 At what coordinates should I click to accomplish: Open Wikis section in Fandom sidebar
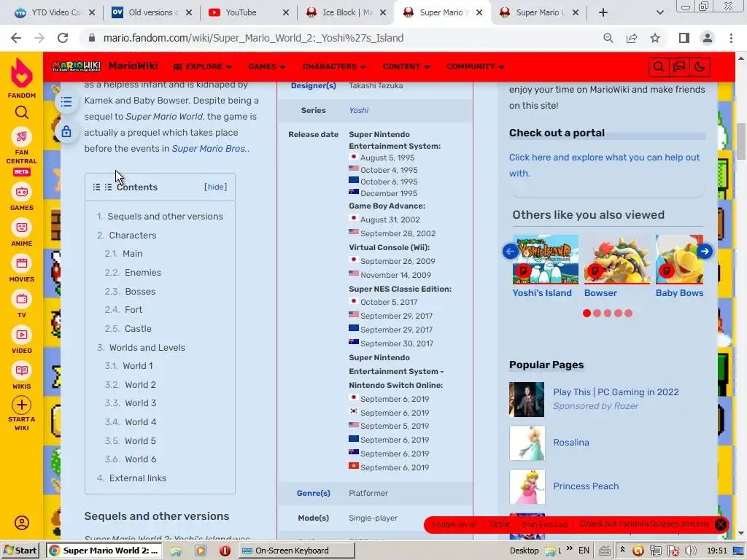click(21, 370)
